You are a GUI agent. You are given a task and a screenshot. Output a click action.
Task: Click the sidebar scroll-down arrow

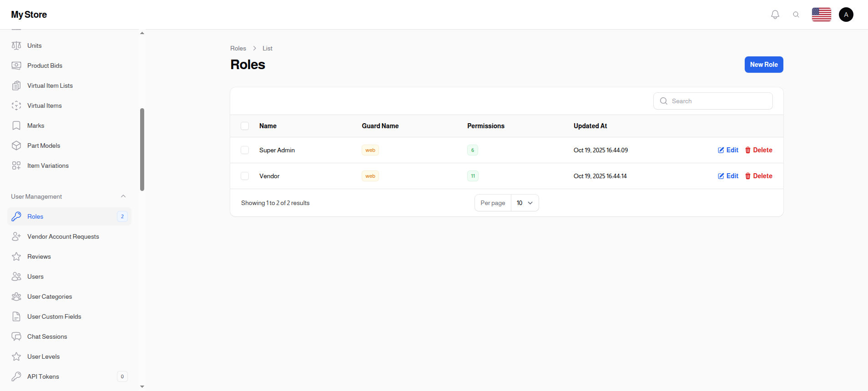coord(142,386)
